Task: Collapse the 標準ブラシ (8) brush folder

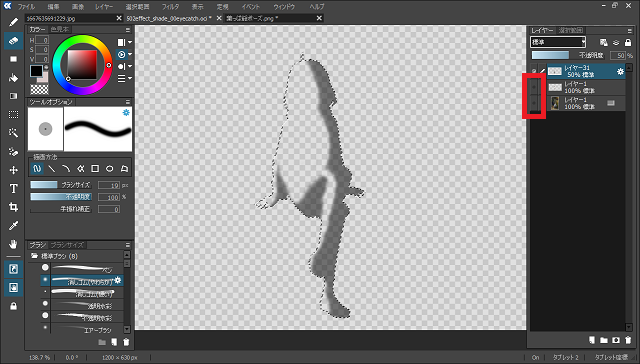Action: click(x=35, y=256)
